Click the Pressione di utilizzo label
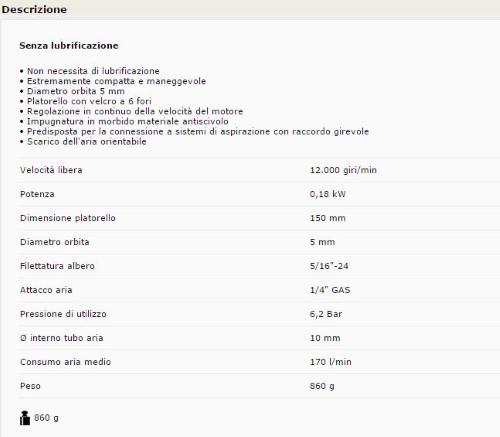This screenshot has height=437, width=500. [63, 314]
